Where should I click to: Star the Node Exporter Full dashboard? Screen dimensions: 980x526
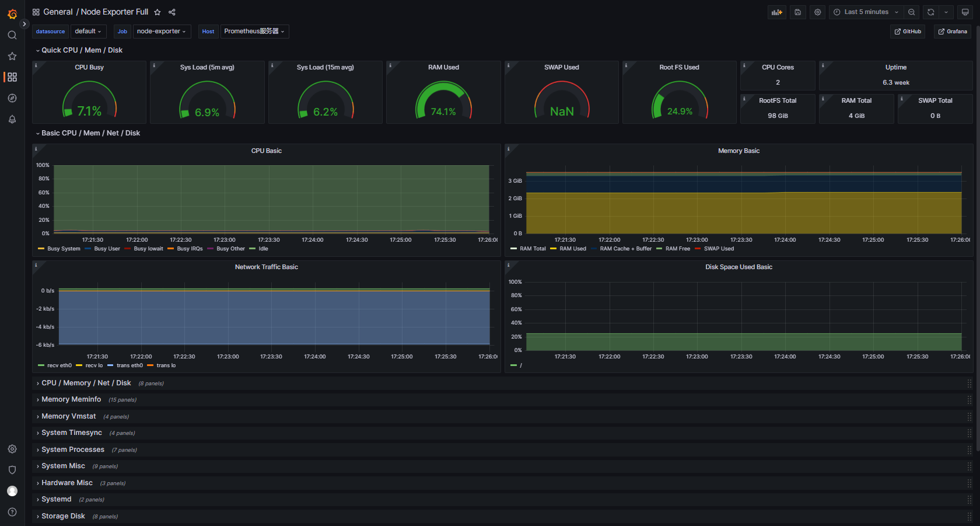tap(157, 12)
